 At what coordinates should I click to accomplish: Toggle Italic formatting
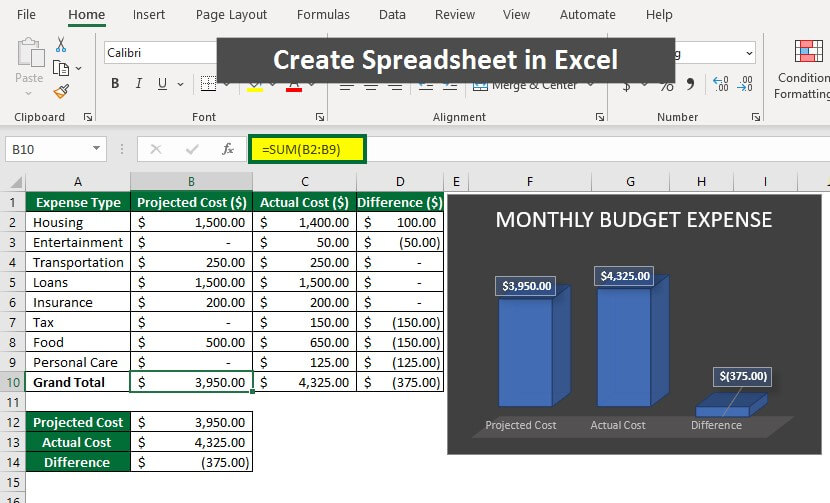click(x=139, y=84)
